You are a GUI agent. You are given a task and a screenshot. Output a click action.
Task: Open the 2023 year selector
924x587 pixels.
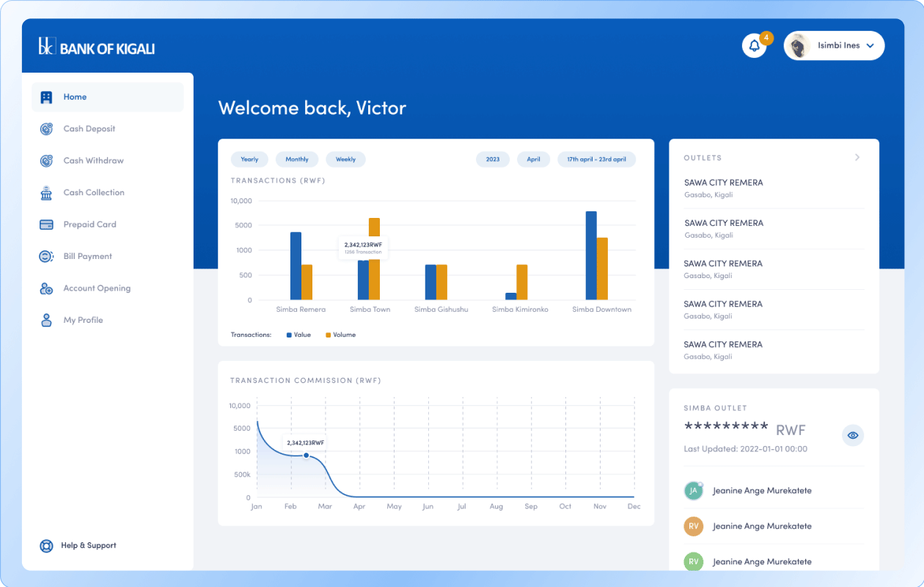[493, 159]
